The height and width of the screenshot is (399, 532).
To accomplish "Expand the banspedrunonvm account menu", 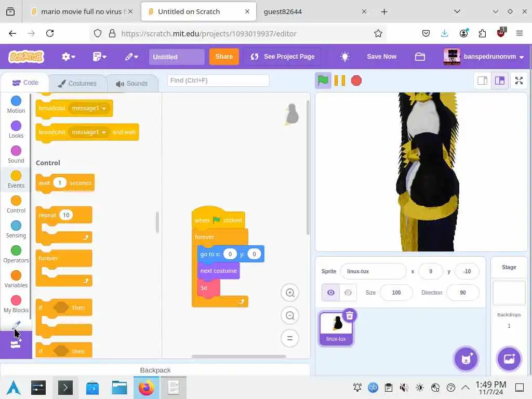I will [484, 57].
